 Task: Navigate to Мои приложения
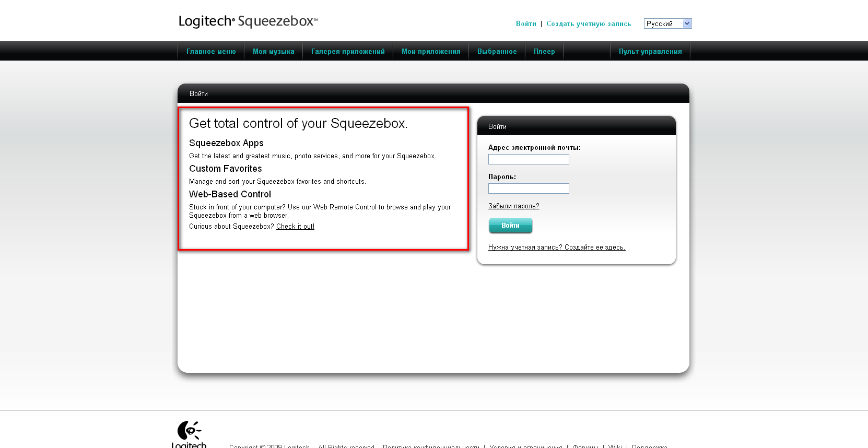(431, 52)
